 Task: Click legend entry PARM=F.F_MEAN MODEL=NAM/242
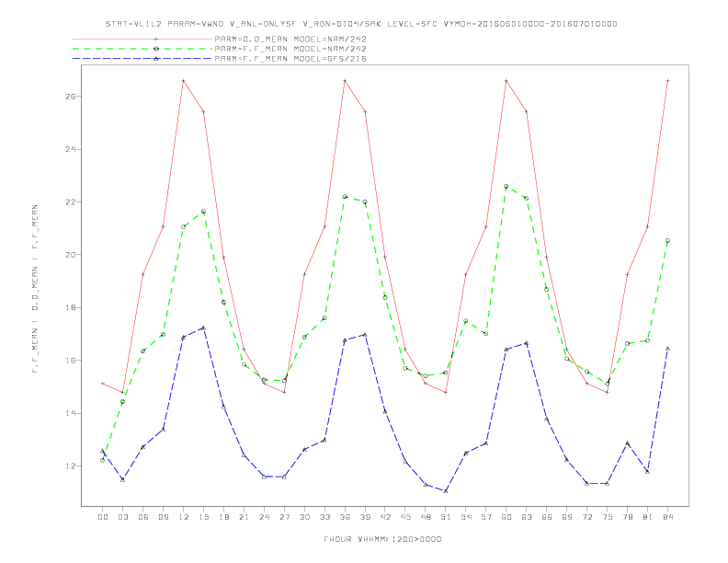tap(290, 49)
